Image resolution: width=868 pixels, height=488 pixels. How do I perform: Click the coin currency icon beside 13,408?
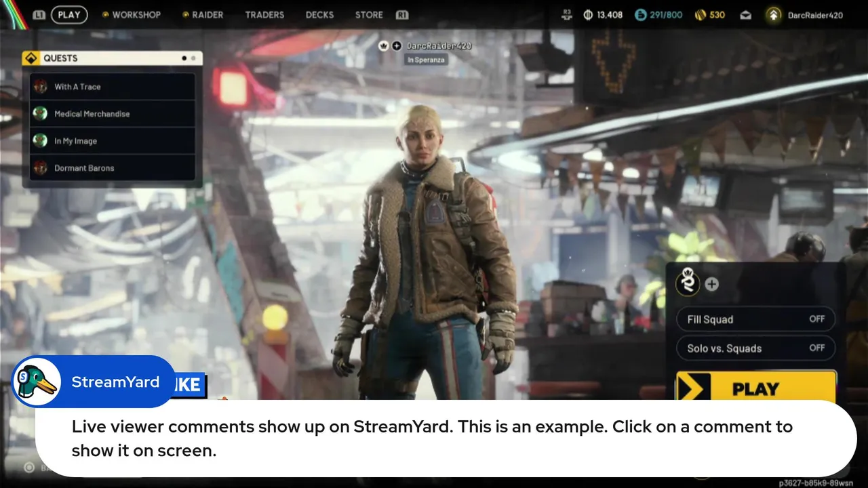(588, 15)
